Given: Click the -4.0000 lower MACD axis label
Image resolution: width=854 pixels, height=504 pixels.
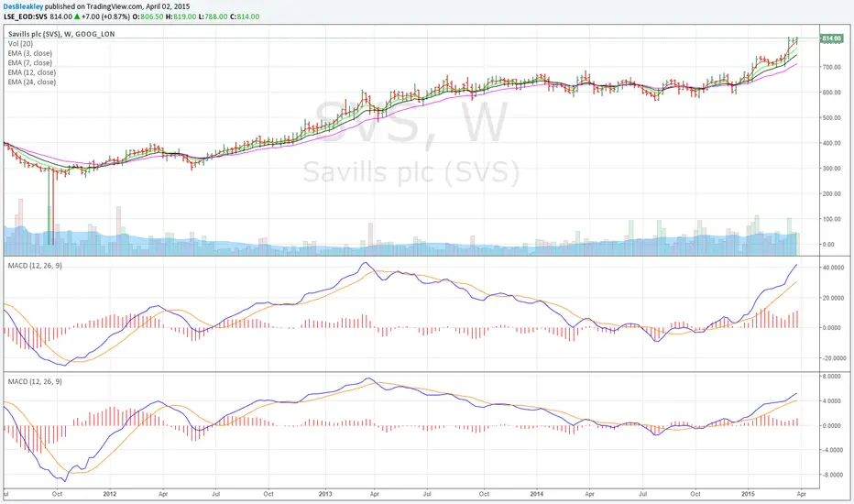Looking at the screenshot, I should pyautogui.click(x=834, y=450).
